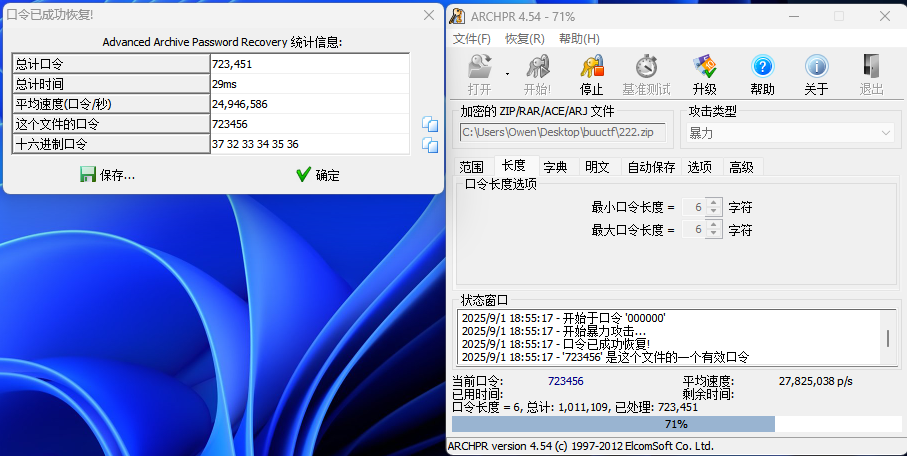This screenshot has height=456, width=907.
Task: Open the 帮助(H) menu
Action: pos(579,39)
